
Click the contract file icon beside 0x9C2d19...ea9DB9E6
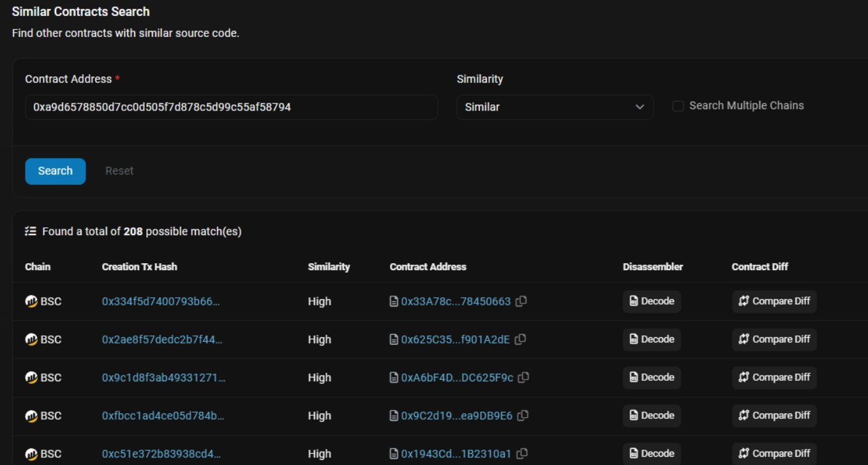coord(394,416)
